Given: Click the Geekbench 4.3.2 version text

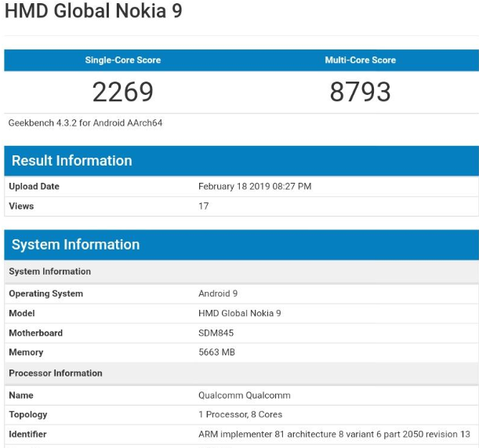Looking at the screenshot, I should tap(85, 123).
